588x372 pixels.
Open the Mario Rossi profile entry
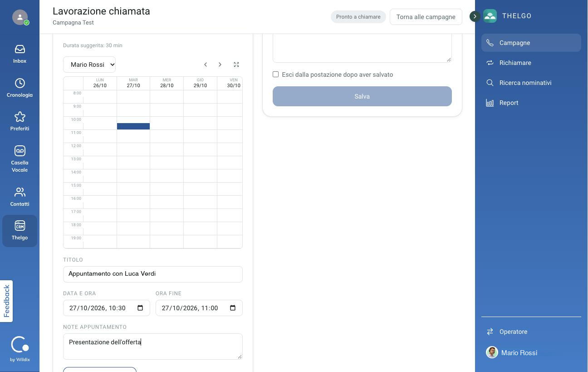click(x=531, y=352)
